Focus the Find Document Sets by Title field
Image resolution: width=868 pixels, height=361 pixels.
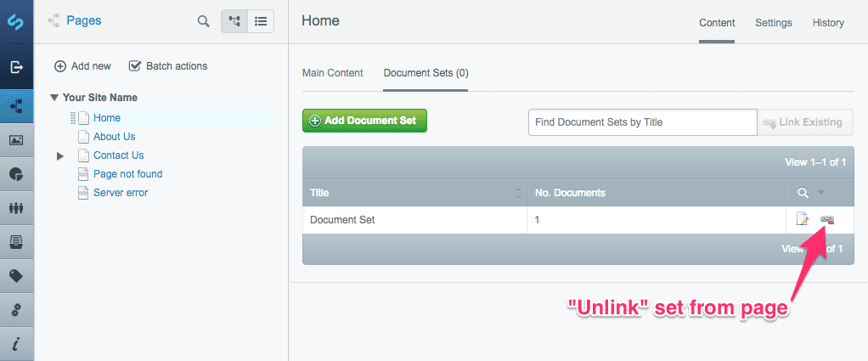[x=642, y=122]
